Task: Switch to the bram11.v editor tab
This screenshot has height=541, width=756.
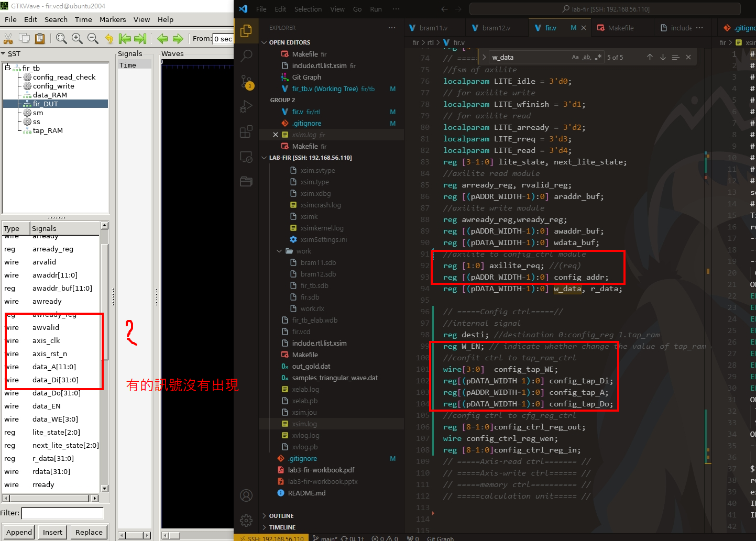Action: click(434, 28)
